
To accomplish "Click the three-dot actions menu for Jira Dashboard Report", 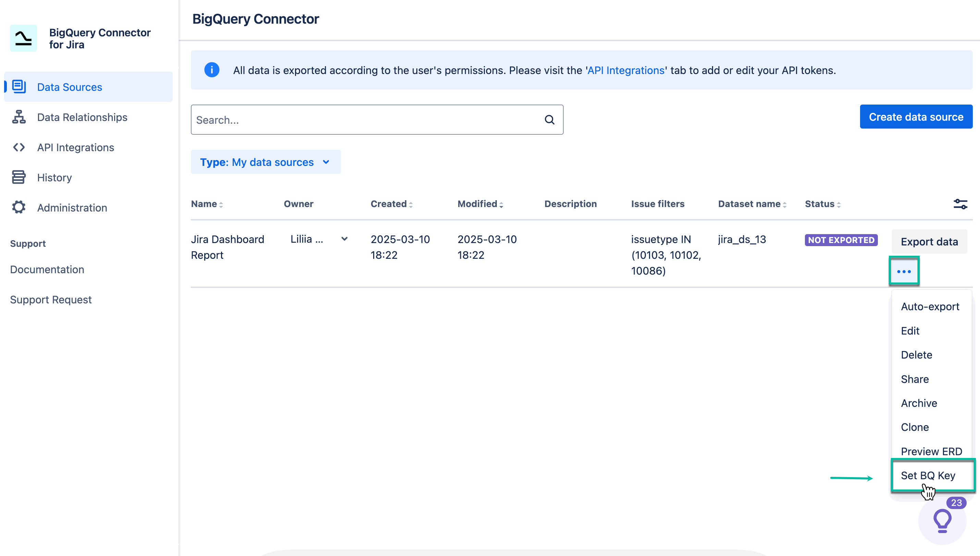I will coord(904,271).
